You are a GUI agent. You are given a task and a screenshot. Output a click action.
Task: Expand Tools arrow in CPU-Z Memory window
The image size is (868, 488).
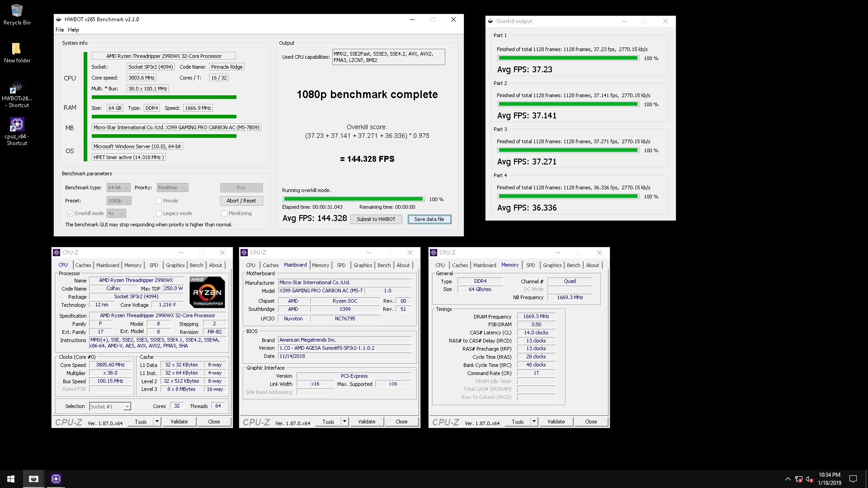(x=534, y=422)
